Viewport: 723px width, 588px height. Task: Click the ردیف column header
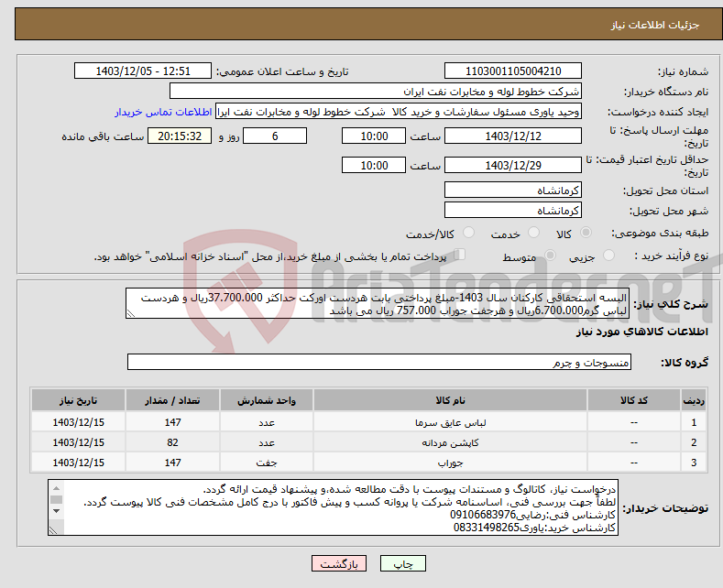click(x=694, y=400)
